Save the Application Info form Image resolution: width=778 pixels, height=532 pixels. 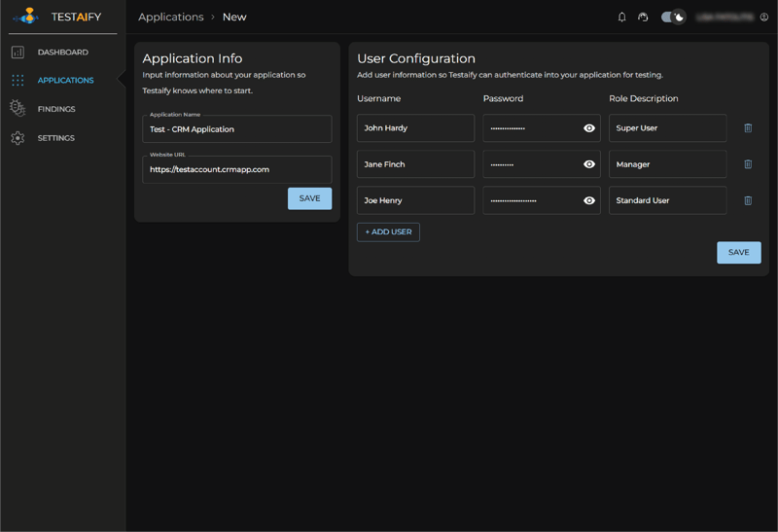pos(309,198)
